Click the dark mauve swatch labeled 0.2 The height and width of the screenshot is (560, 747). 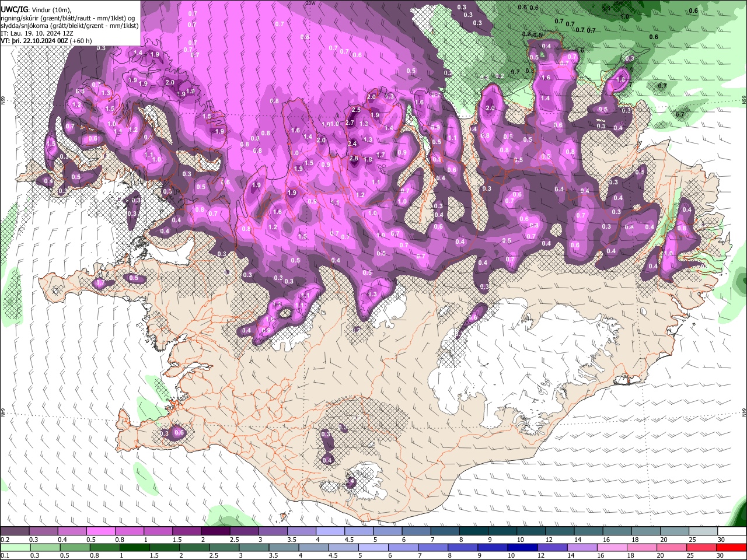[15, 531]
